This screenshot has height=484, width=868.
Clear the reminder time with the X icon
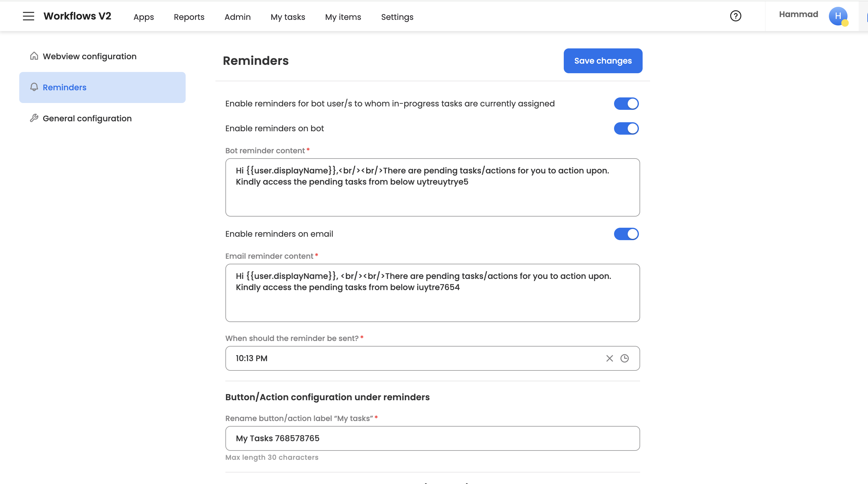click(609, 358)
